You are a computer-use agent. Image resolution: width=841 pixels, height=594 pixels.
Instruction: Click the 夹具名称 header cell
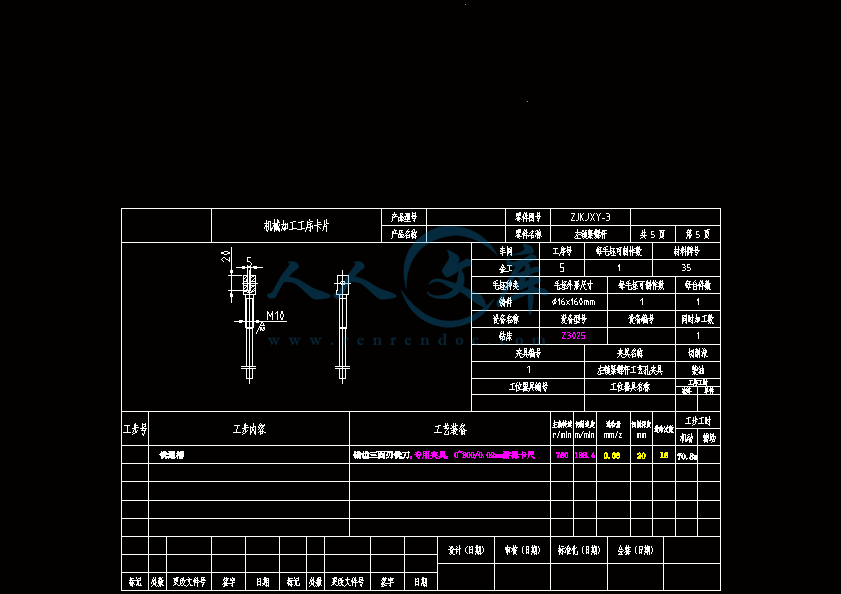tap(630, 353)
